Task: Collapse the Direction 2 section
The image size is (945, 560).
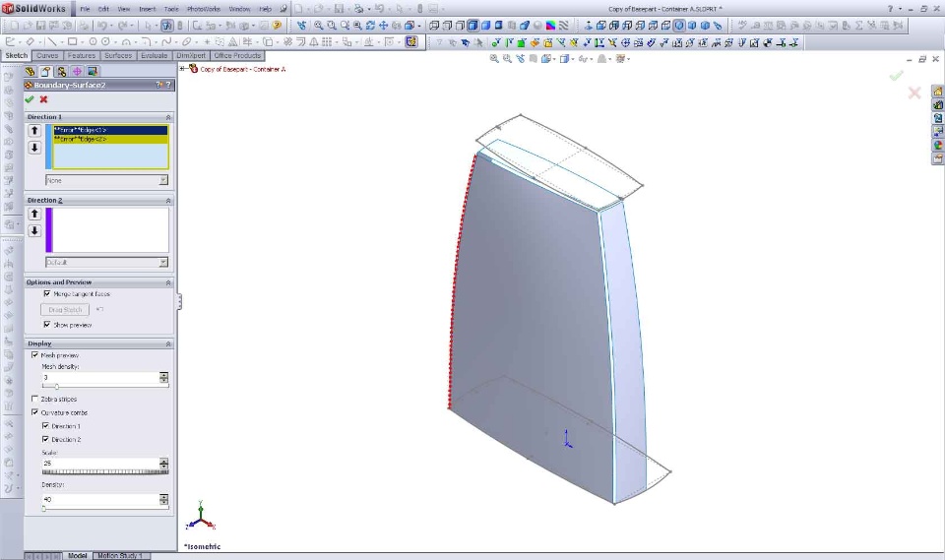Action: tap(168, 200)
